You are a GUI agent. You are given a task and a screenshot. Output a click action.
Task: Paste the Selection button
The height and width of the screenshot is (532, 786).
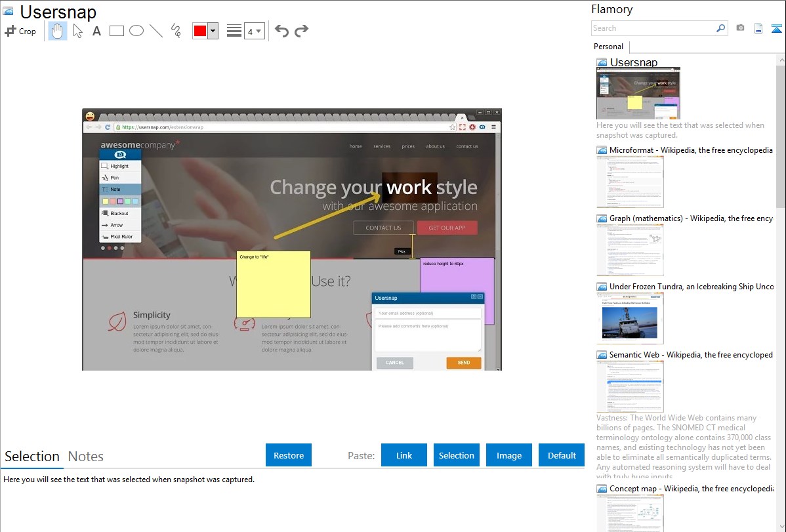[457, 455]
